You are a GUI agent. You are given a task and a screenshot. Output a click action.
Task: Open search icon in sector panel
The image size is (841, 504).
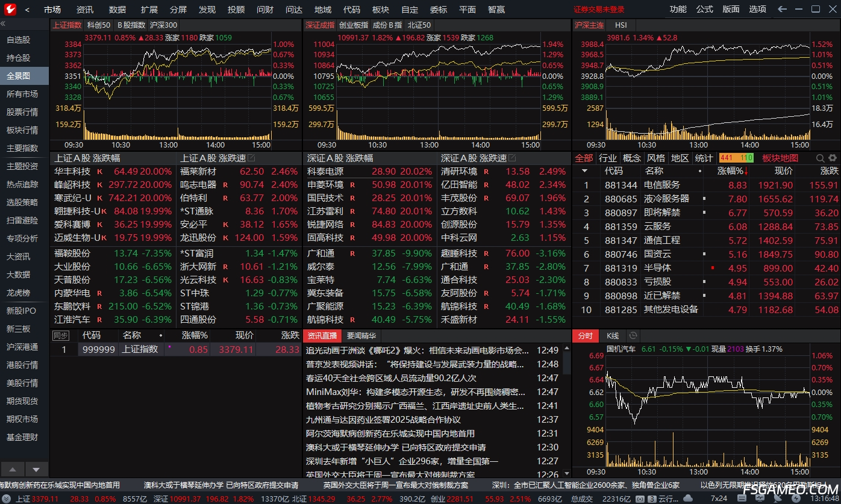pyautogui.click(x=820, y=158)
